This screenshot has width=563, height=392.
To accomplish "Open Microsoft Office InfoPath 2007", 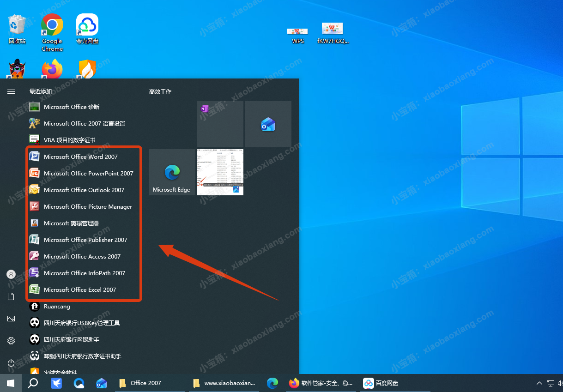I will click(x=85, y=273).
